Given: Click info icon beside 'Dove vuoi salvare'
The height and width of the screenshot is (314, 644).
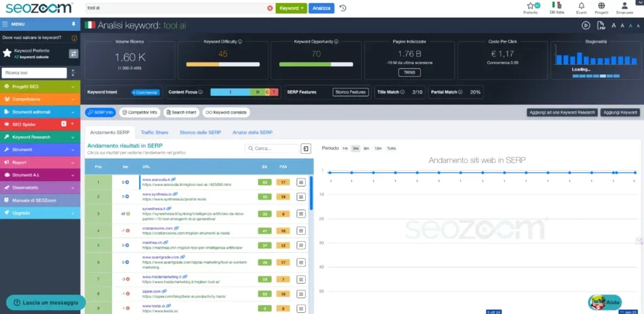Looking at the screenshot, I should [74, 38].
